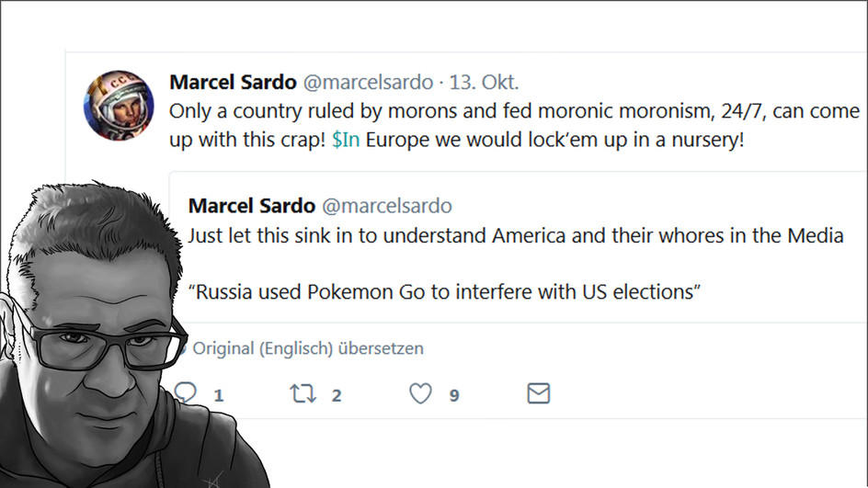The width and height of the screenshot is (868, 488).
Task: Click the retweet count '2'
Action: 337,395
